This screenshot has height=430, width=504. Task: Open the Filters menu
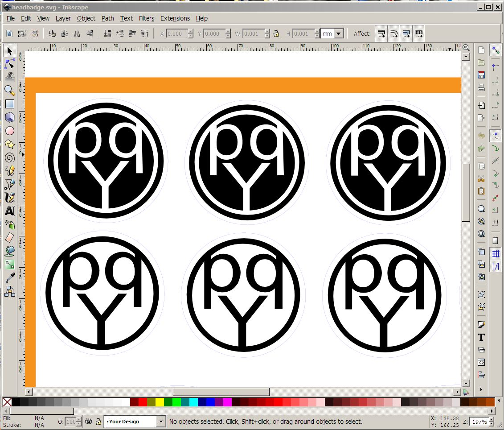(147, 18)
